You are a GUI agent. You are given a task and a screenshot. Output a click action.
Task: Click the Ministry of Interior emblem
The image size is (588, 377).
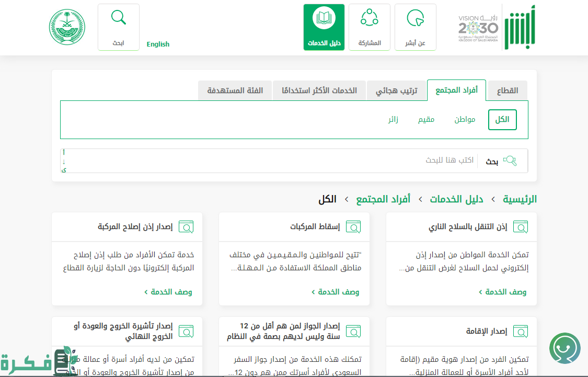coord(67,27)
